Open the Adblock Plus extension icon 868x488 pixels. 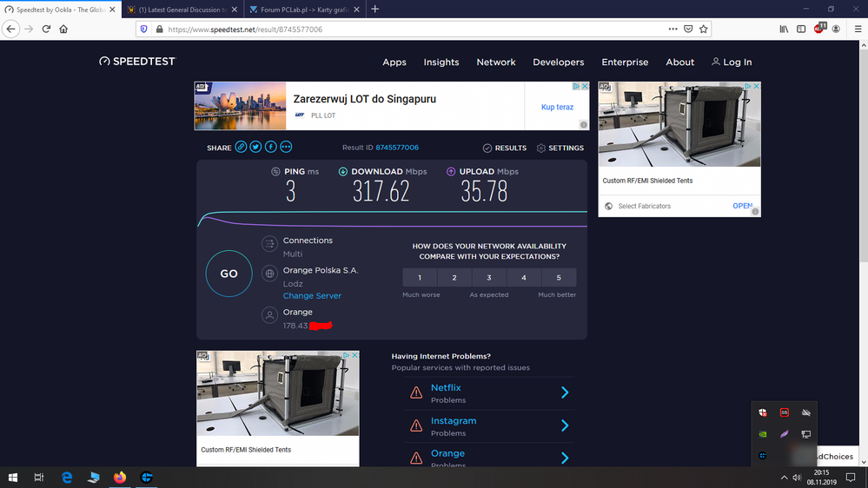(819, 29)
